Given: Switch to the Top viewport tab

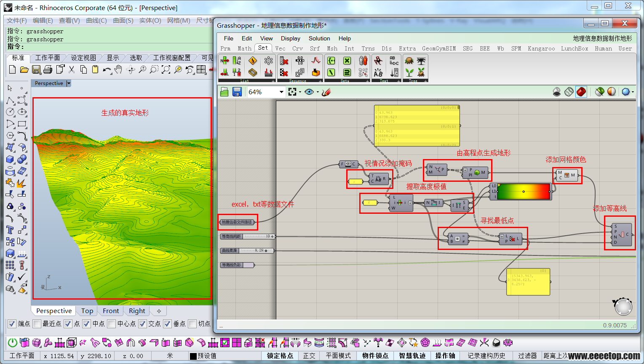Looking at the screenshot, I should pyautogui.click(x=87, y=311).
